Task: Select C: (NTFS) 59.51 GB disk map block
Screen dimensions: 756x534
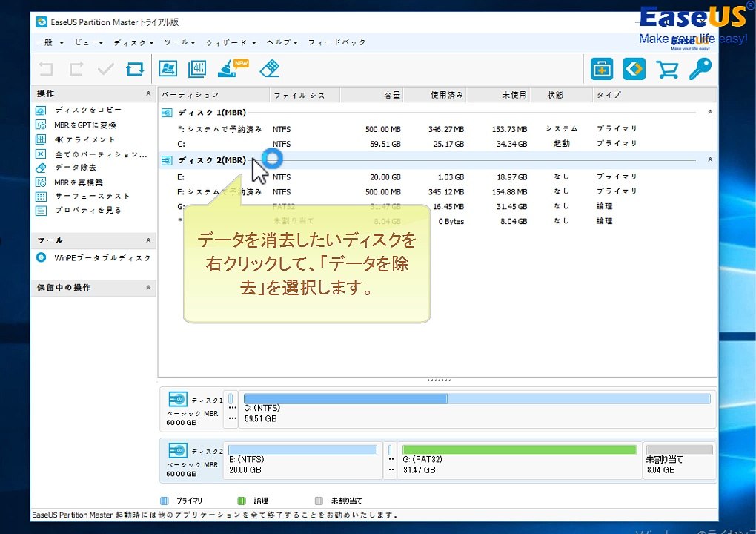Action: click(x=477, y=409)
